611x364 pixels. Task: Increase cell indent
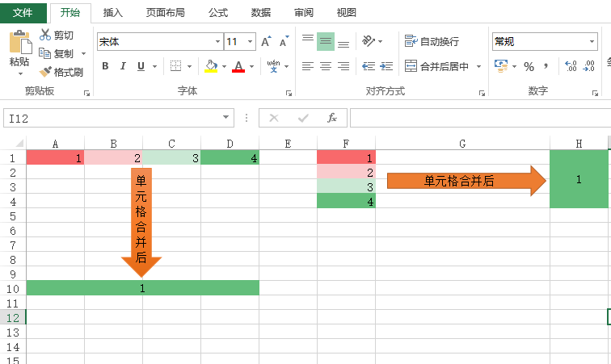[x=386, y=66]
